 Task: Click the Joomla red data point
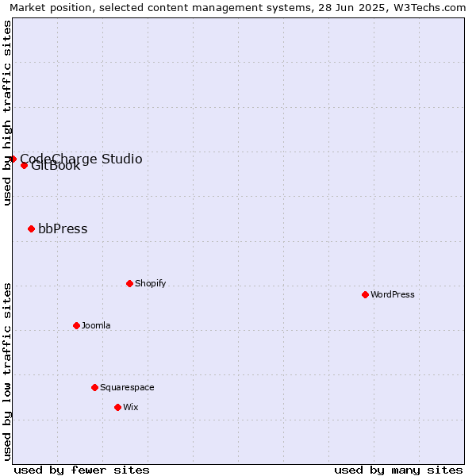coord(76,325)
